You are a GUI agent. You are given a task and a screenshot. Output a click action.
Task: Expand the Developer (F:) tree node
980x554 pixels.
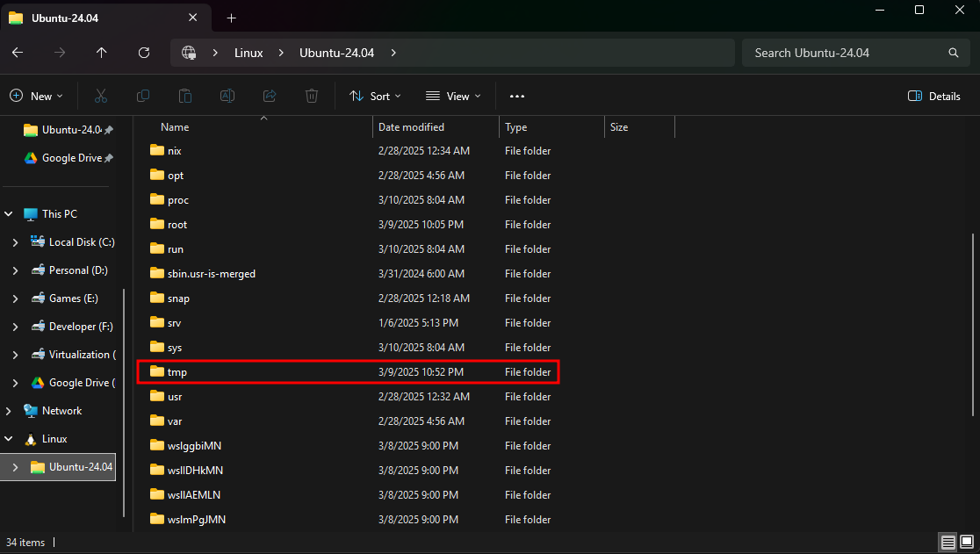pyautogui.click(x=16, y=327)
